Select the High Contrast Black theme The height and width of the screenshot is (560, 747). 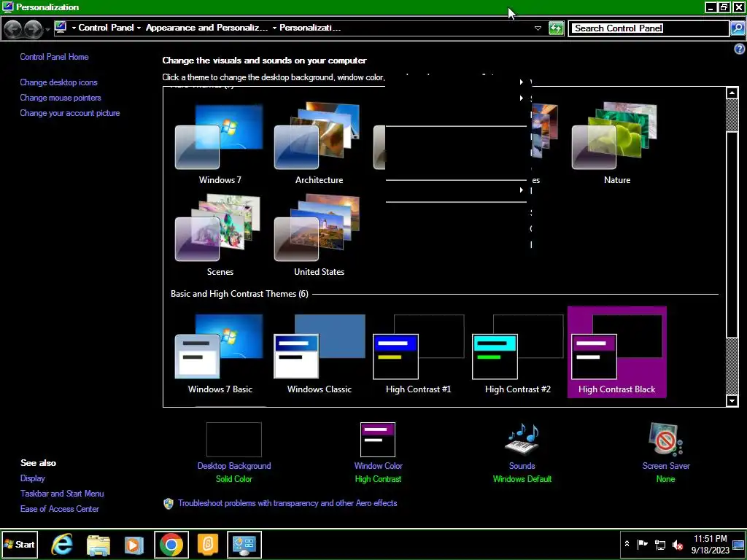tap(616, 353)
